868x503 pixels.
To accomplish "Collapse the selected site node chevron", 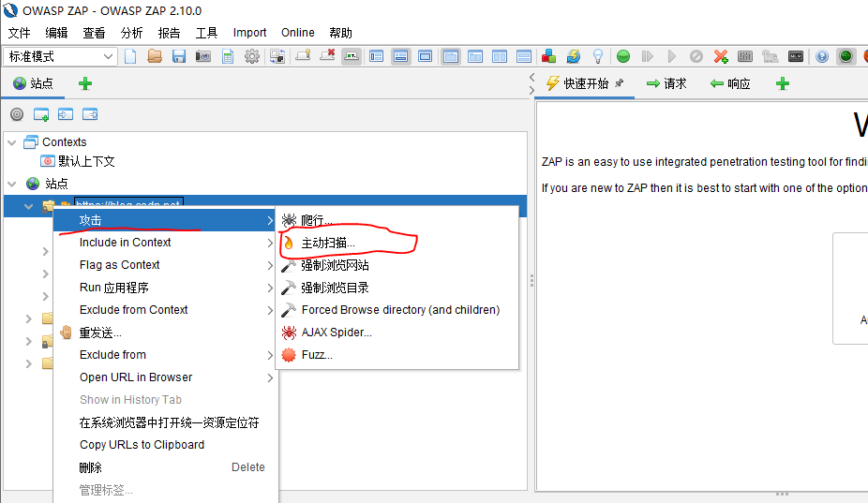I will click(29, 206).
